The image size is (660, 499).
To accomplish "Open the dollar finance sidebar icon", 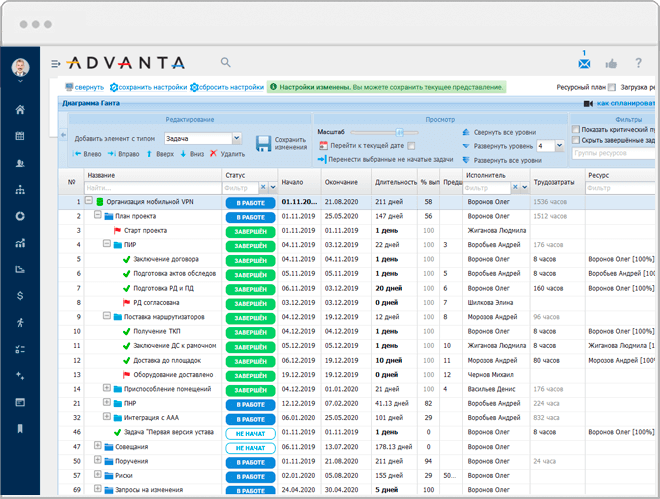I will (x=20, y=296).
